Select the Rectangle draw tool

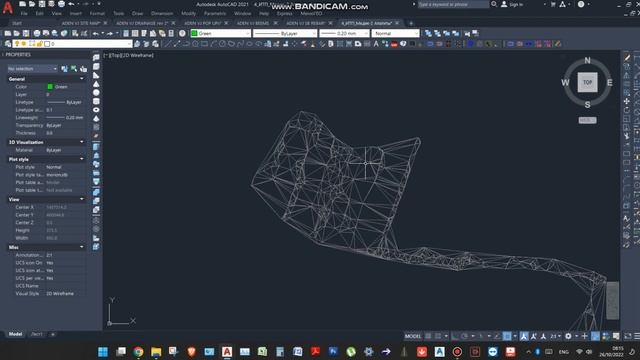[204, 44]
